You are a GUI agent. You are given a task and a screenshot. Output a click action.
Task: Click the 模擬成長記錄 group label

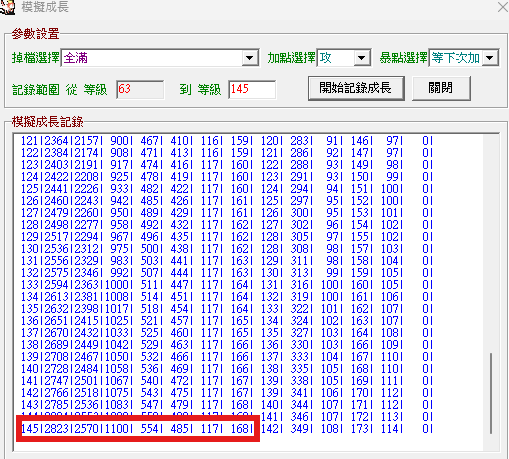tap(47, 122)
